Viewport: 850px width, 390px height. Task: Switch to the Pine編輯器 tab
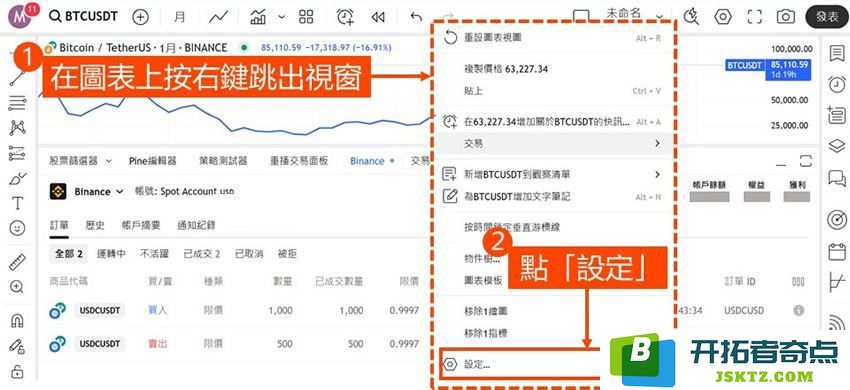click(x=153, y=161)
